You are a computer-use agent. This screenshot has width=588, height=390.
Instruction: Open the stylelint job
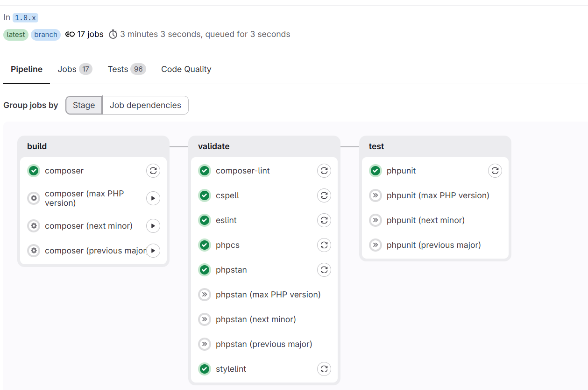coord(231,369)
